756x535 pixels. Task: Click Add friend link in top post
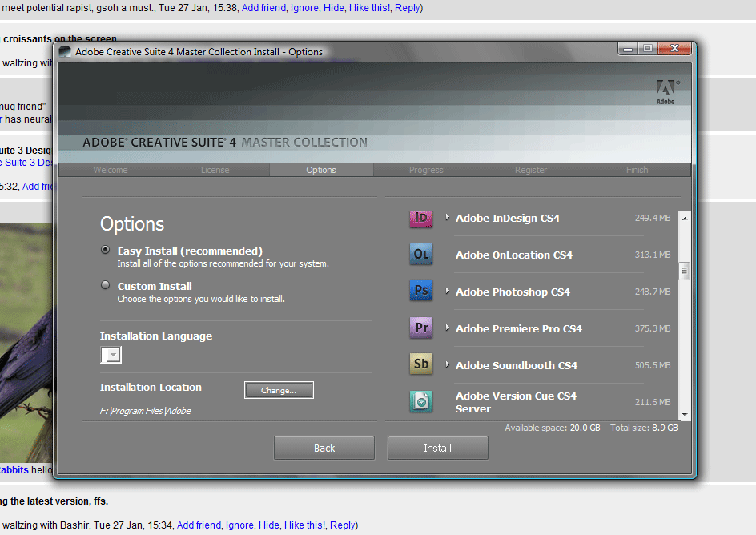tap(263, 8)
